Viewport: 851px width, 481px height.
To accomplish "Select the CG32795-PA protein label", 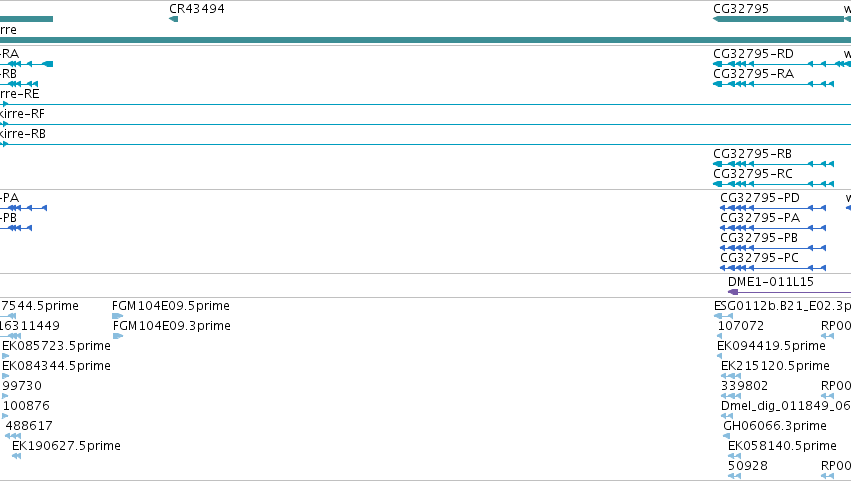I will click(760, 218).
